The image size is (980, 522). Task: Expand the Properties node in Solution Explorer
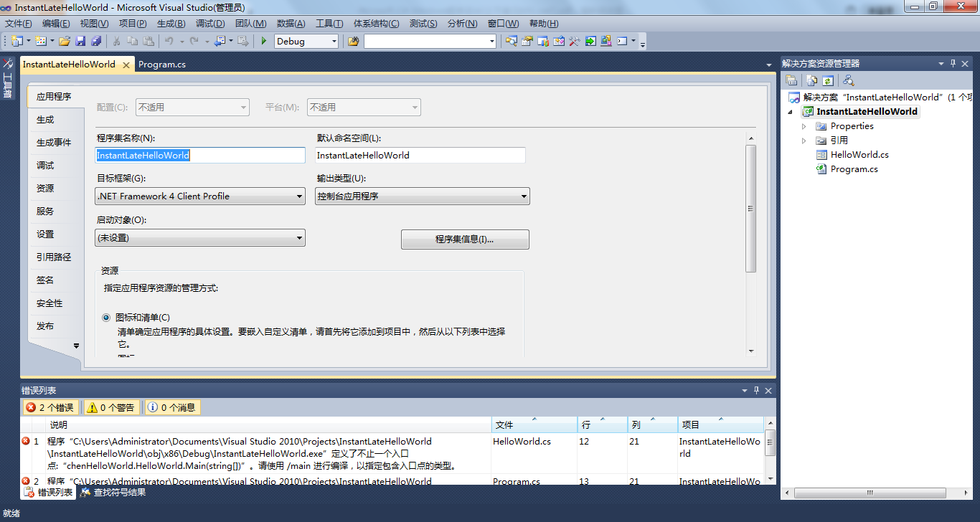tap(804, 126)
